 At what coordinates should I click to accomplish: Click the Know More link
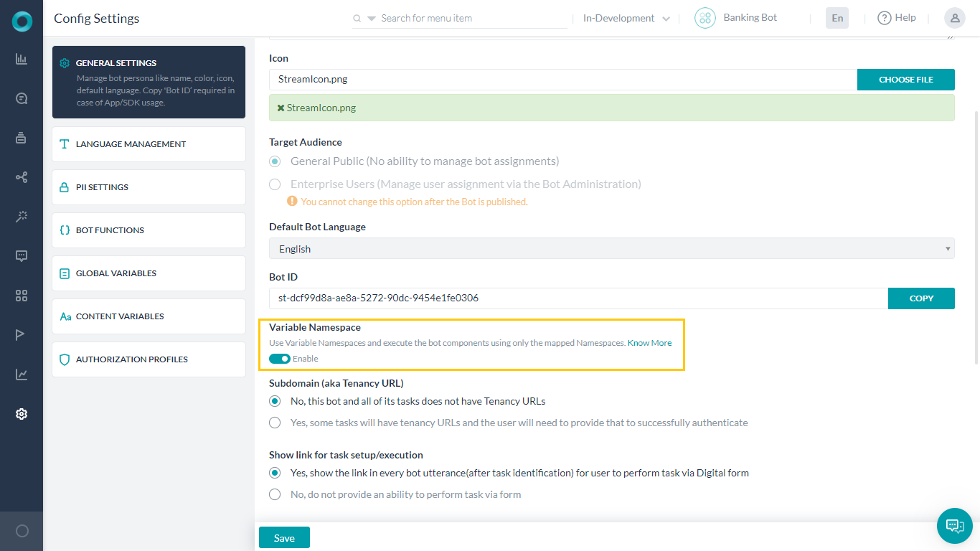tap(649, 342)
